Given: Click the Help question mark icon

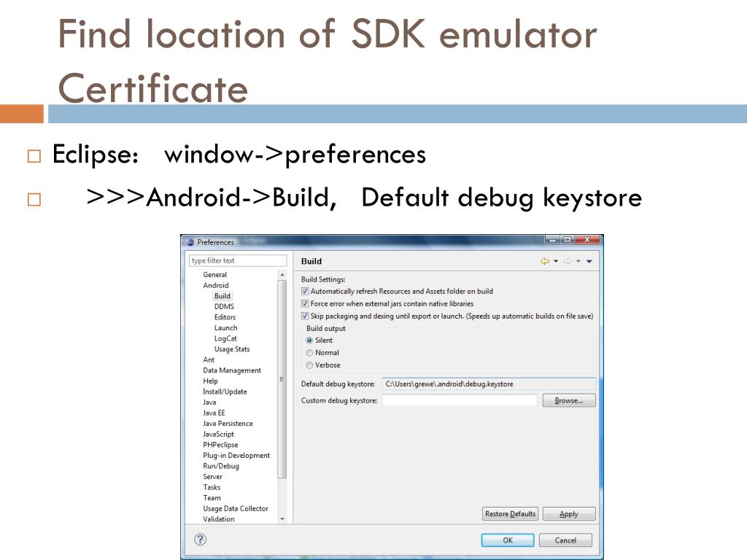Looking at the screenshot, I should pyautogui.click(x=200, y=540).
